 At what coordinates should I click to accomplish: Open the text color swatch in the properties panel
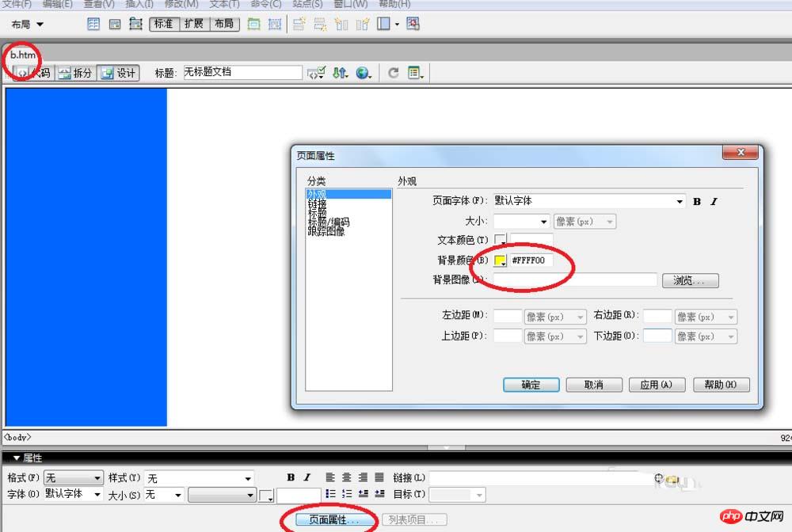tap(266, 495)
